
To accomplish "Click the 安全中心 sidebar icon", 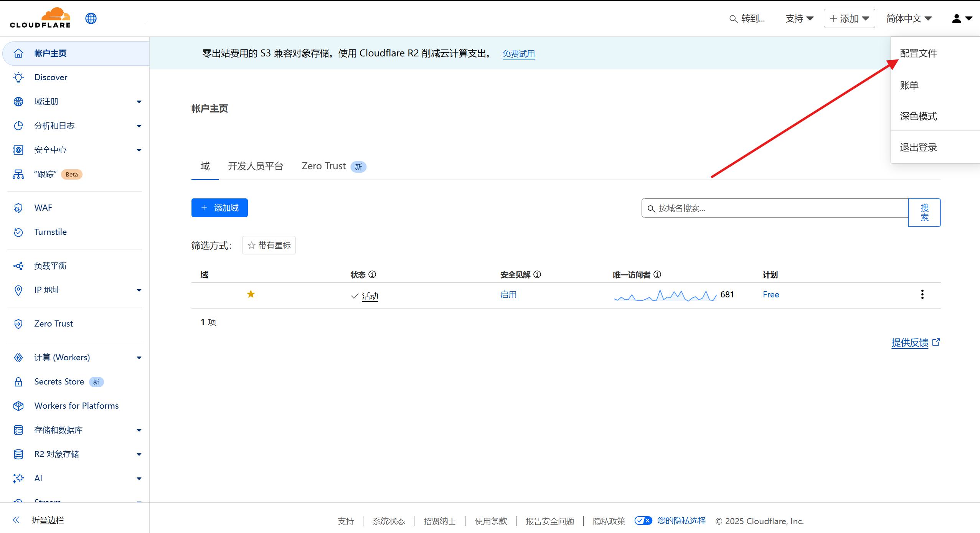I will point(18,150).
